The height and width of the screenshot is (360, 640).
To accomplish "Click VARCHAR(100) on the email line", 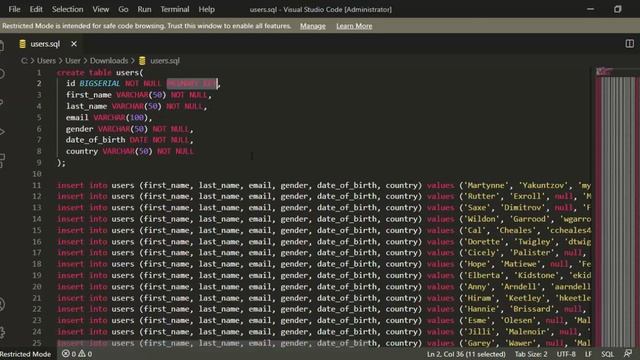I will point(120,118).
